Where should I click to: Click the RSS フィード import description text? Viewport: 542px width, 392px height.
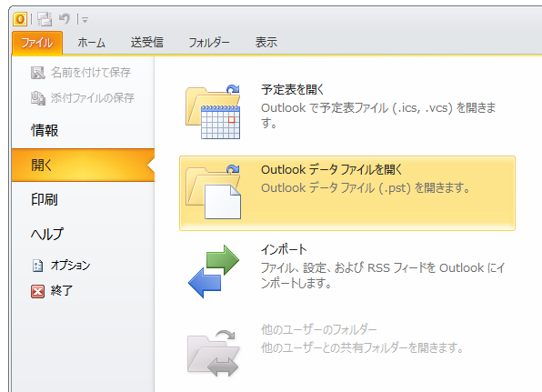point(383,276)
